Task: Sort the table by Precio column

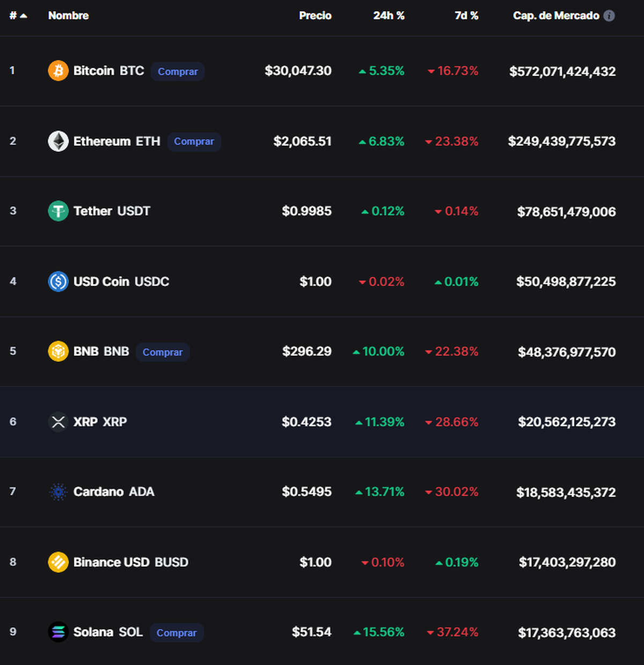Action: point(315,16)
